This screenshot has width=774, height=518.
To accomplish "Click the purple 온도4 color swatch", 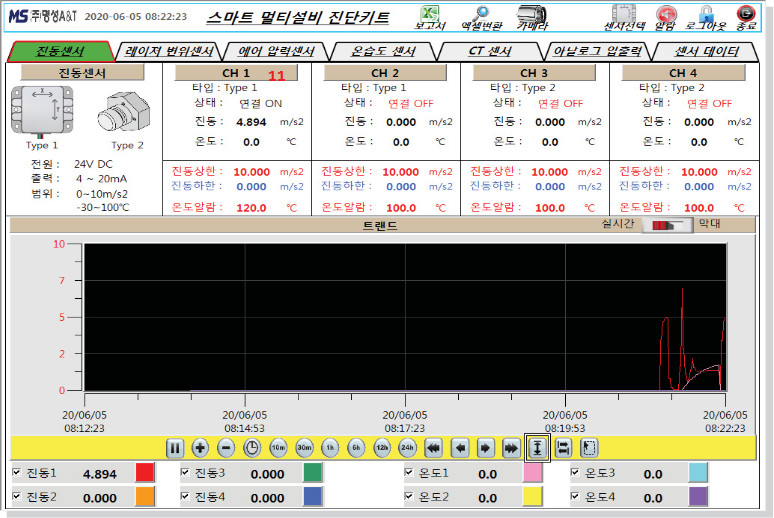I will [x=698, y=496].
